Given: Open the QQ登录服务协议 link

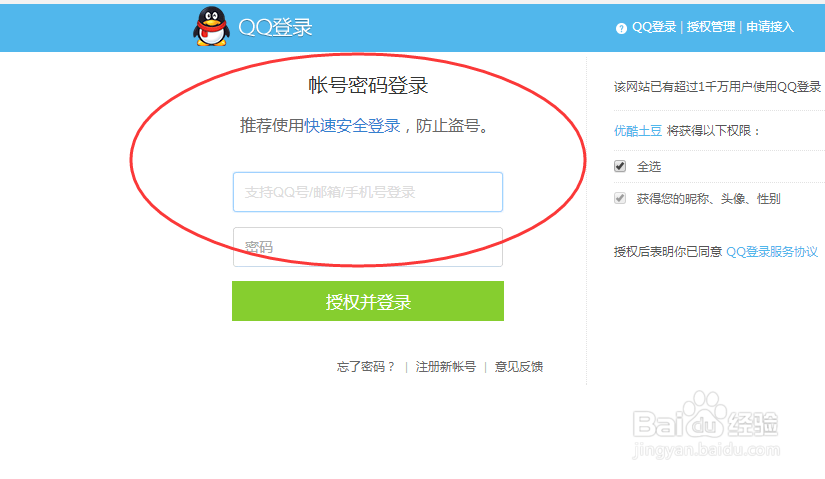Looking at the screenshot, I should tap(772, 252).
